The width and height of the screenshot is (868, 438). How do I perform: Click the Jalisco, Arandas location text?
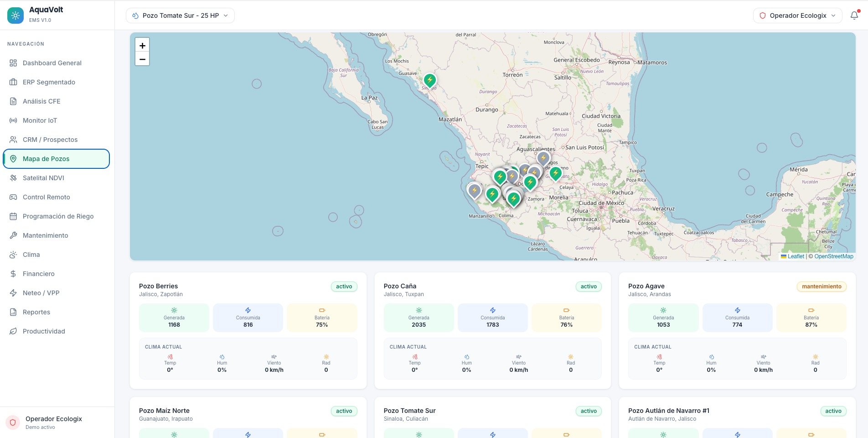(650, 294)
